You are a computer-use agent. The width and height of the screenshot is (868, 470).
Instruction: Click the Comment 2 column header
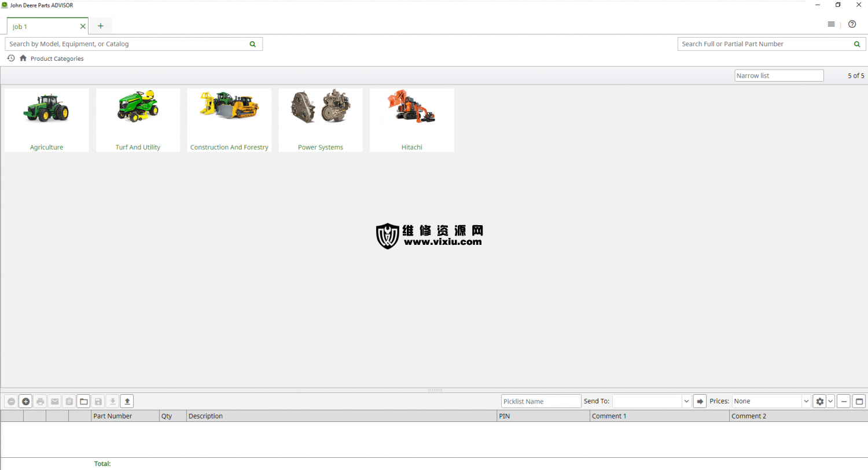[799, 416]
